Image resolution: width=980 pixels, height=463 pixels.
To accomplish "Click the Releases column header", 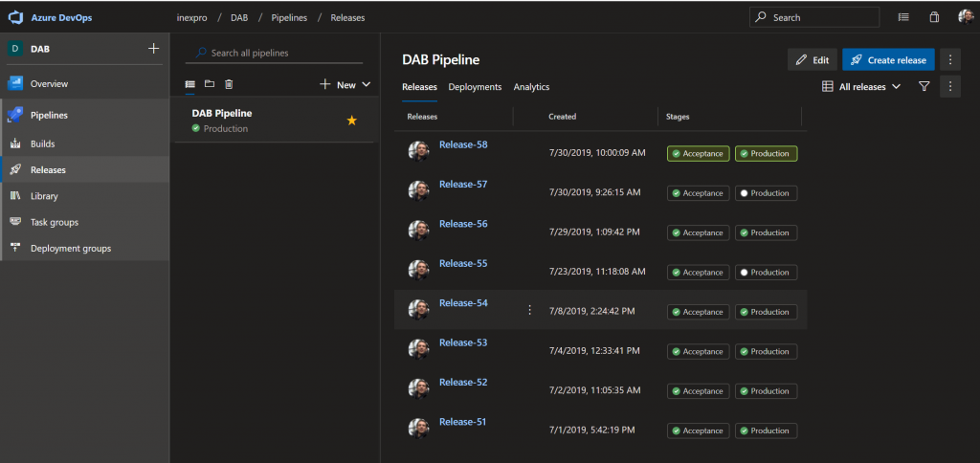I will coord(422,116).
